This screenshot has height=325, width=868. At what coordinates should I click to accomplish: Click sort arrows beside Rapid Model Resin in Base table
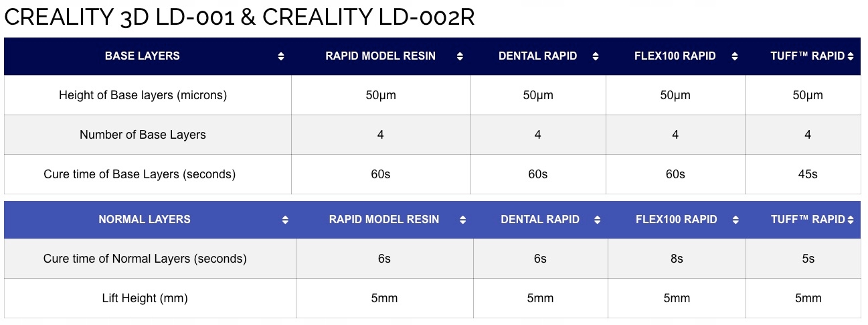[460, 57]
